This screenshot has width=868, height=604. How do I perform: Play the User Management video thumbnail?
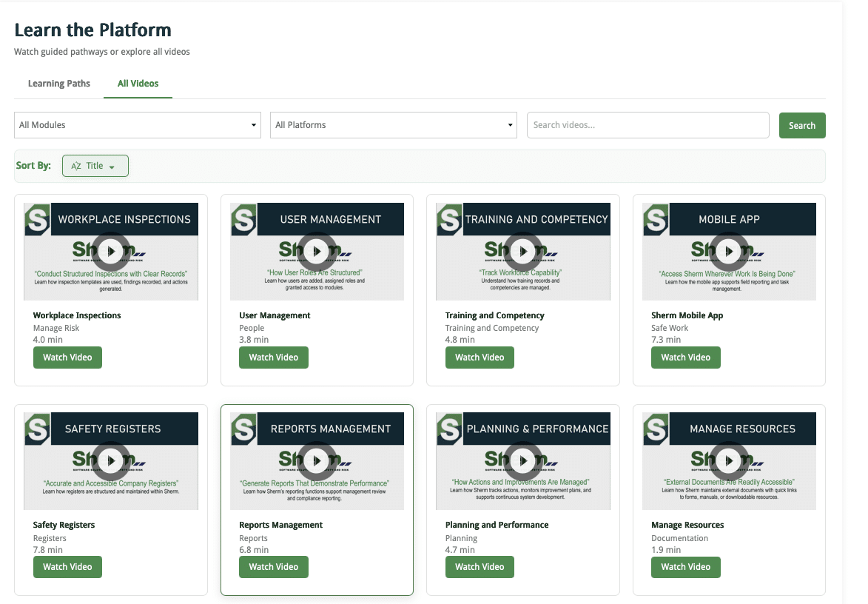pos(317,252)
